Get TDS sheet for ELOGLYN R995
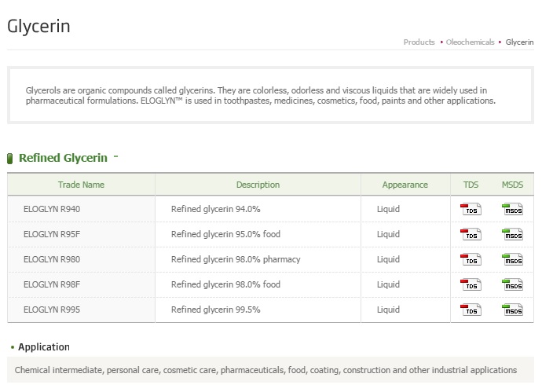 click(471, 310)
